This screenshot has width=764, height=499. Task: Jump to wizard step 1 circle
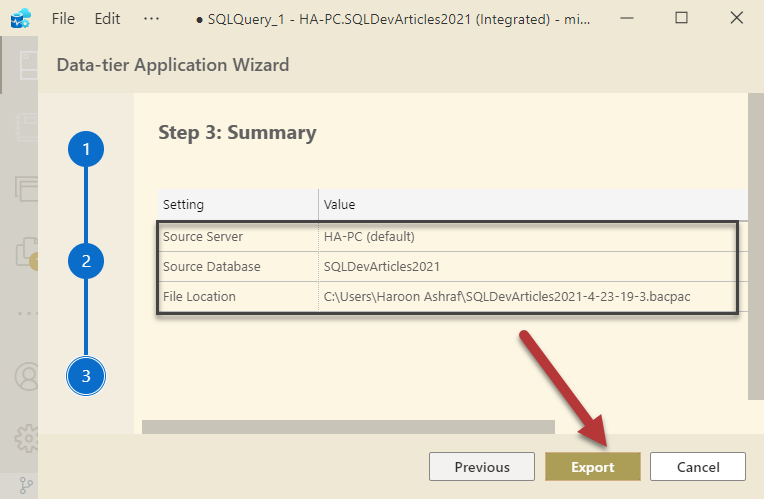[86, 150]
